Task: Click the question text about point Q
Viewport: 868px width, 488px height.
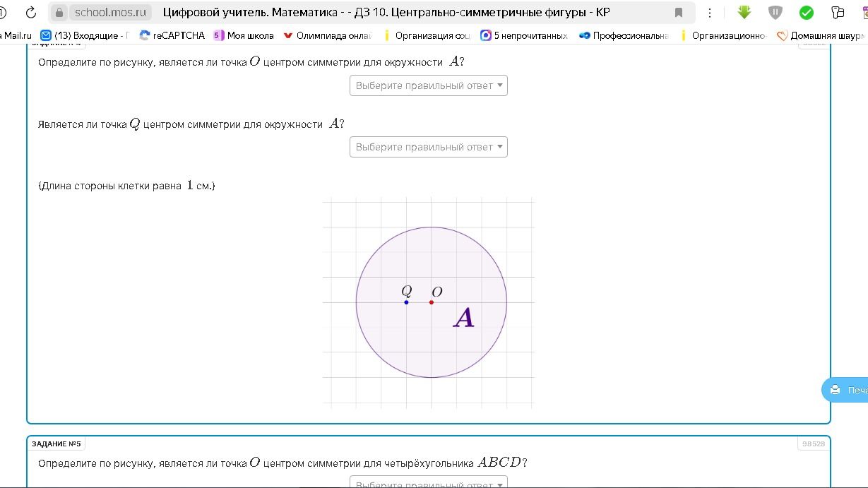Action: coord(191,124)
